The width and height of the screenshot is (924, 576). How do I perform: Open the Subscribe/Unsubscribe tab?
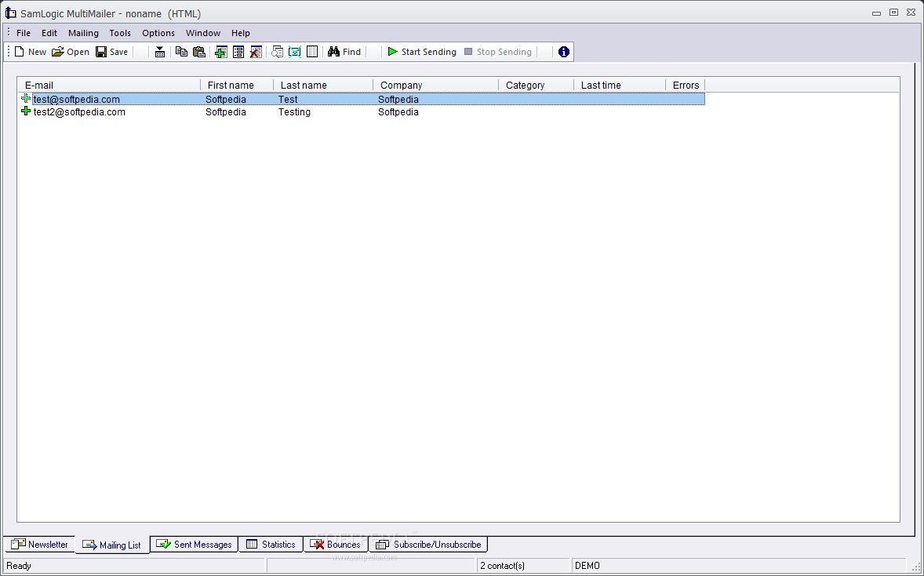(x=428, y=544)
